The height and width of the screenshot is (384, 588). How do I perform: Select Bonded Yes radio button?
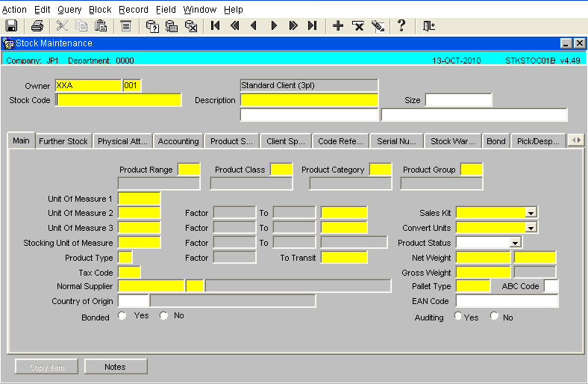[x=122, y=316]
